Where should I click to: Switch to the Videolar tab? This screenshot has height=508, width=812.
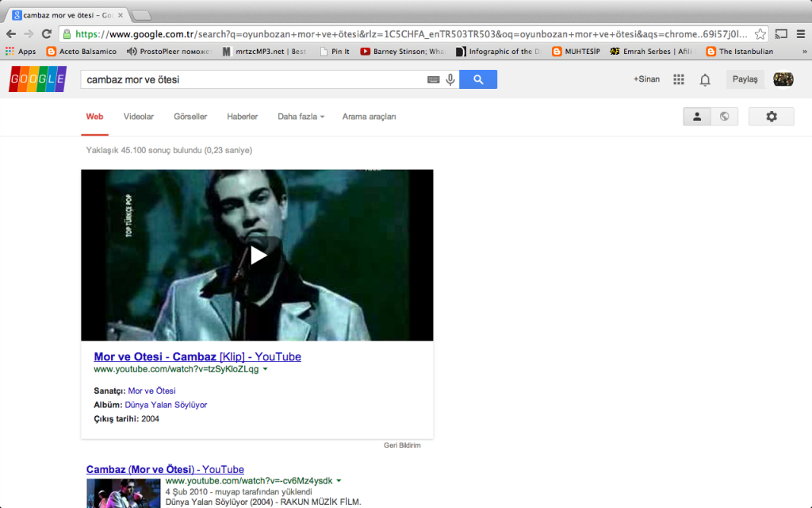138,116
